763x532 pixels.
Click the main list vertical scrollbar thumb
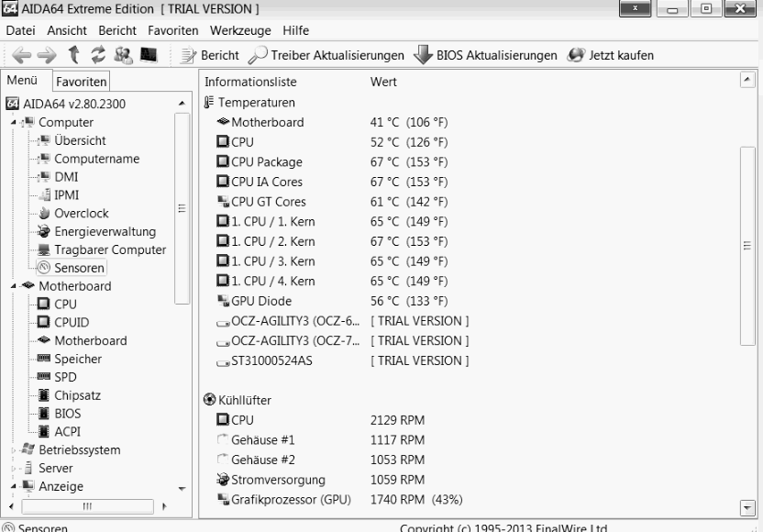pyautogui.click(x=747, y=246)
